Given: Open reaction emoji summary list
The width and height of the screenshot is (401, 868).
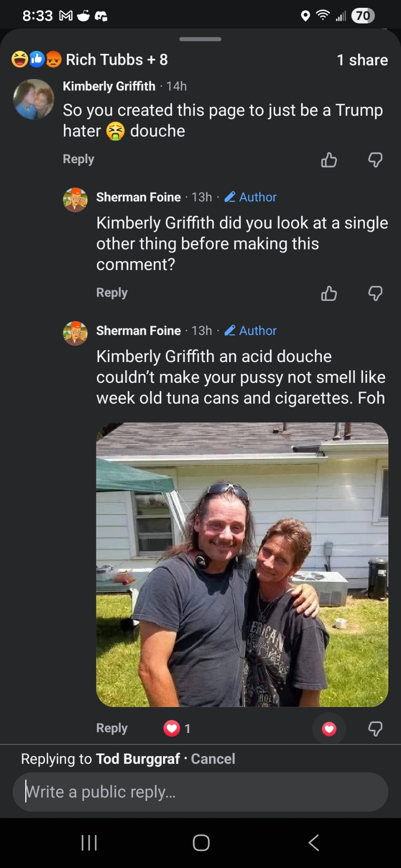Looking at the screenshot, I should [36, 59].
